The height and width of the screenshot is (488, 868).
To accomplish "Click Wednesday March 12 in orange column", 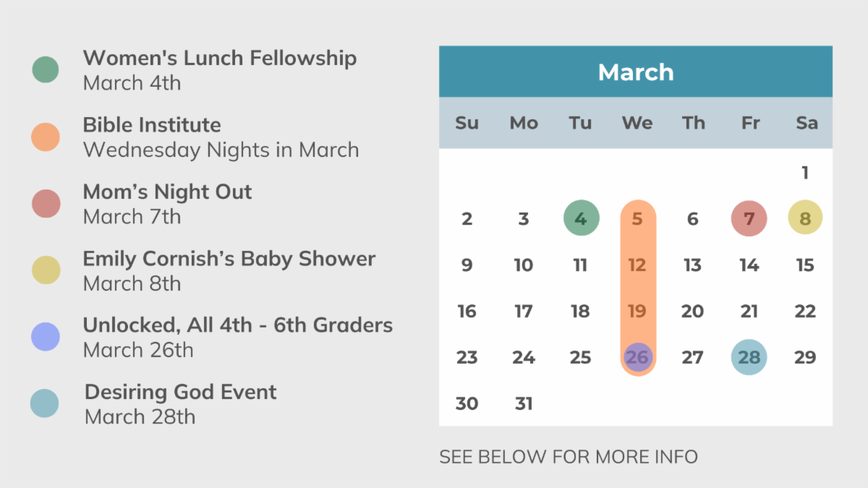I will (637, 265).
